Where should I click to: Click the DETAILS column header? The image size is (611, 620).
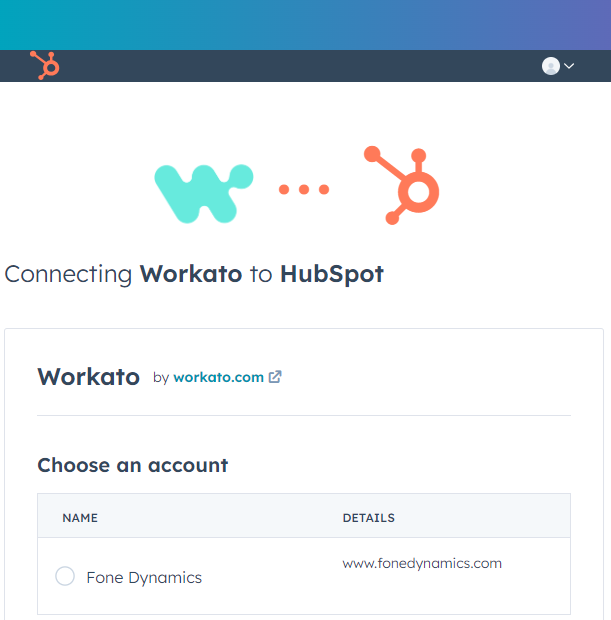369,518
